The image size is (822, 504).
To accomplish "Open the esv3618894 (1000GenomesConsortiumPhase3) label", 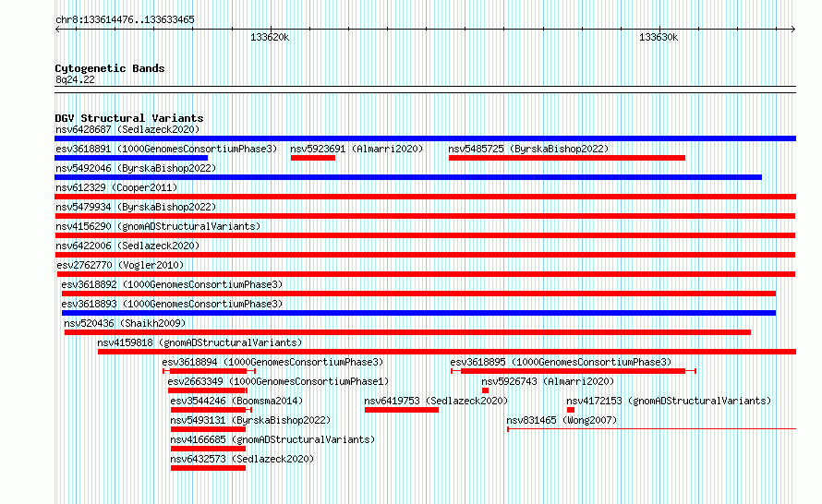I will point(272,362).
